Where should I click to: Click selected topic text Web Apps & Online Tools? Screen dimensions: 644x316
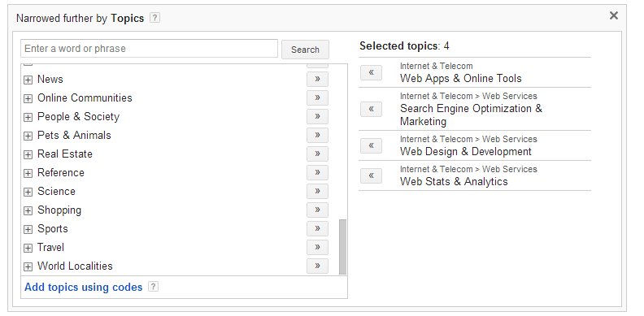tap(461, 78)
